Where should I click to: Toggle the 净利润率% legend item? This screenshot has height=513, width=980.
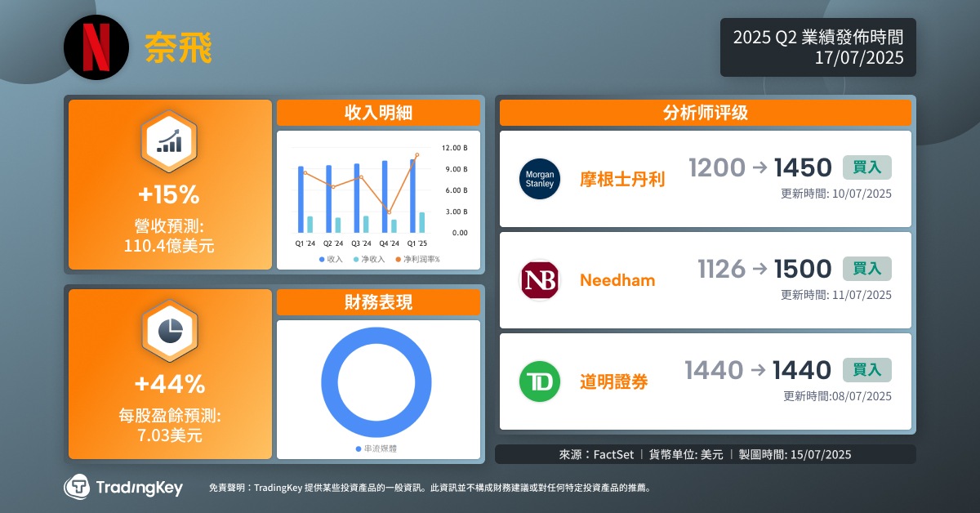(x=417, y=259)
